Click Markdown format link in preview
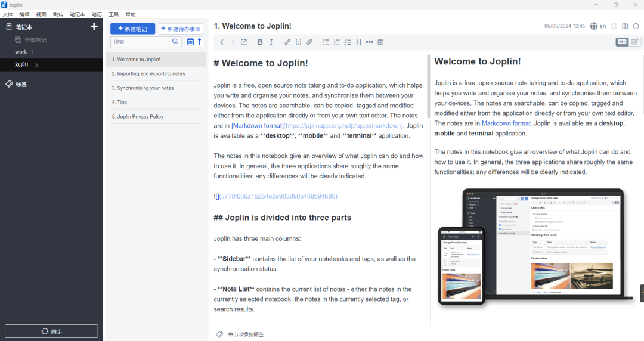 pos(506,123)
